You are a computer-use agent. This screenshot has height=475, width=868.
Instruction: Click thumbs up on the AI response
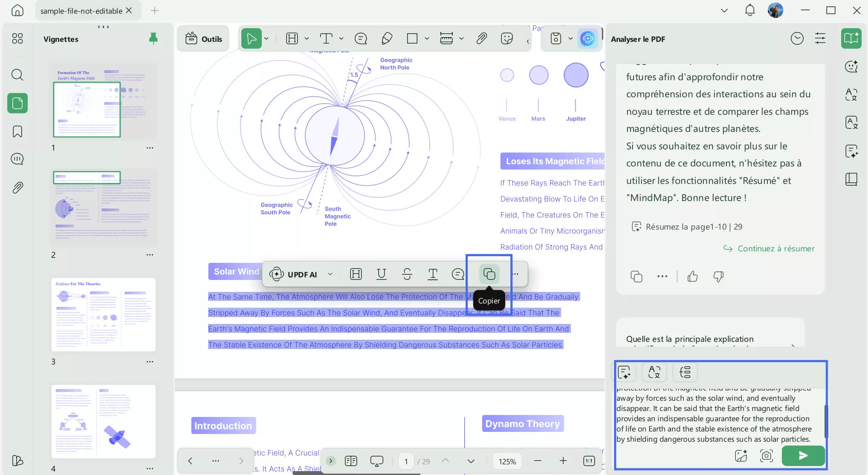(692, 277)
